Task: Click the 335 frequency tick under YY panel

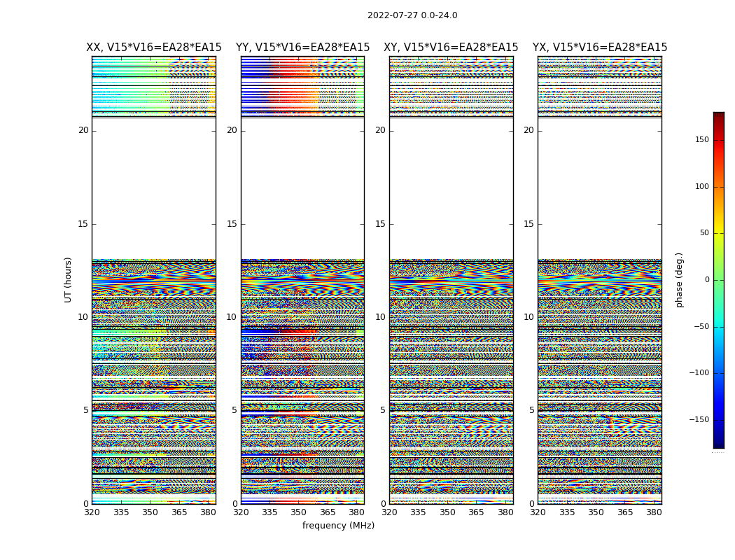Action: (269, 512)
